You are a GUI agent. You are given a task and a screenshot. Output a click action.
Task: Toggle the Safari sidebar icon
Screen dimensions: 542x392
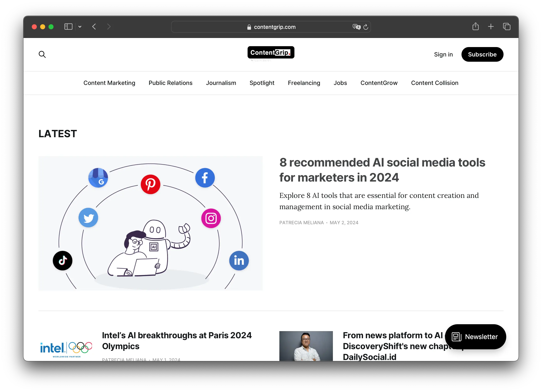point(68,27)
